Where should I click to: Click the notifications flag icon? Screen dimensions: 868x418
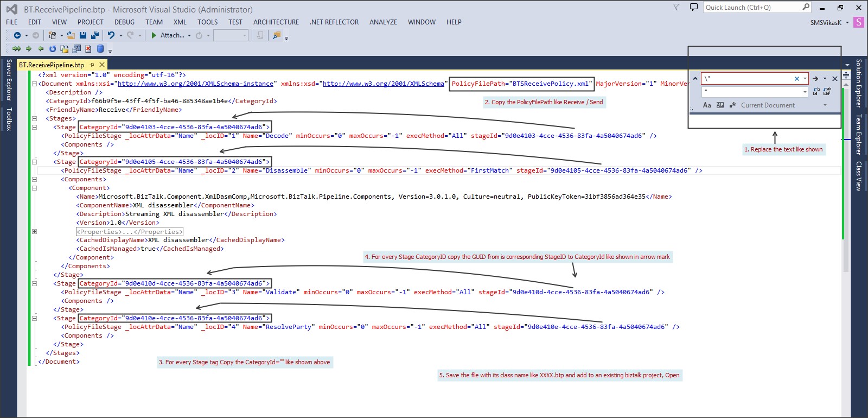(x=676, y=7)
